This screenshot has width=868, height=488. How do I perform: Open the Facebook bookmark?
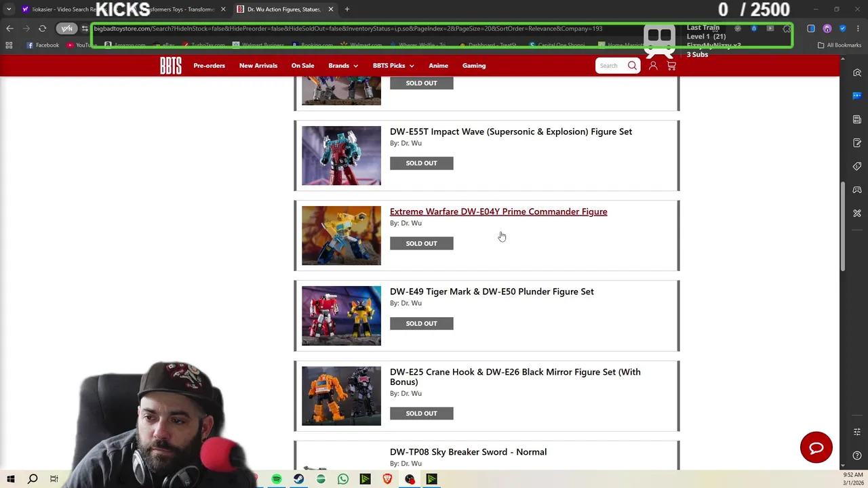[43, 45]
